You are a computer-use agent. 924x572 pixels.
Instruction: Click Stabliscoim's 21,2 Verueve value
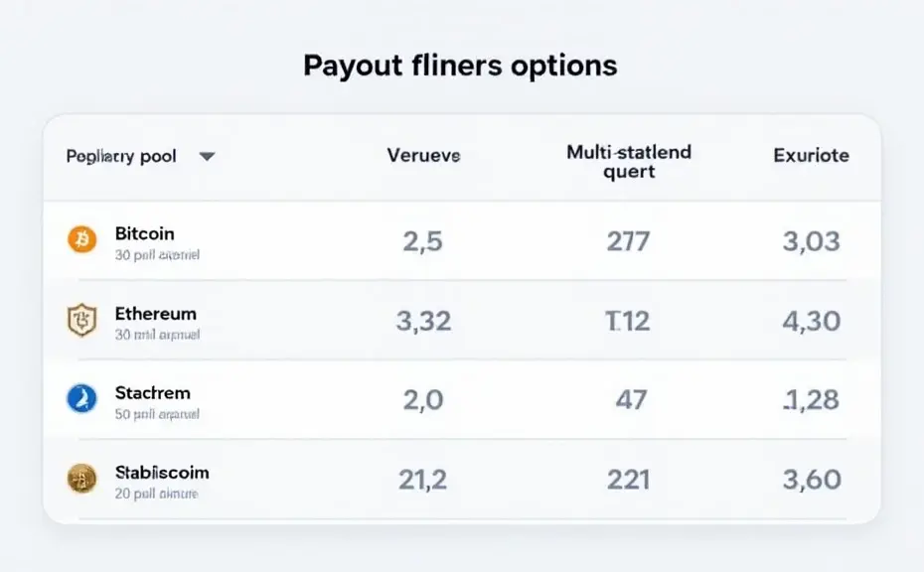point(422,480)
